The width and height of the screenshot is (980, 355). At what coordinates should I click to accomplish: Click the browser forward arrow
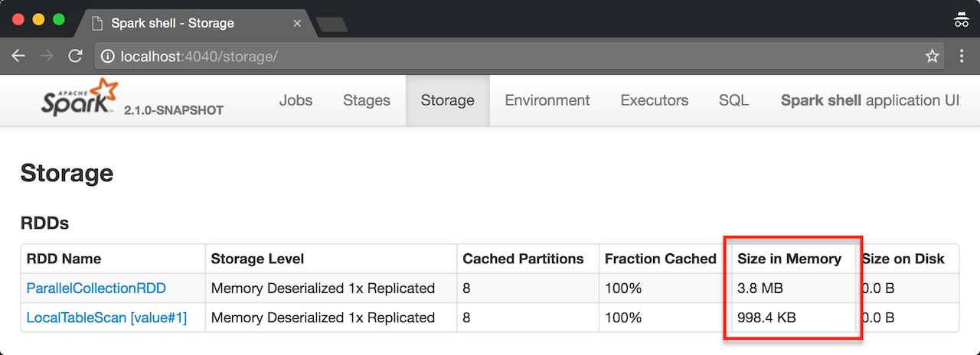(x=47, y=56)
